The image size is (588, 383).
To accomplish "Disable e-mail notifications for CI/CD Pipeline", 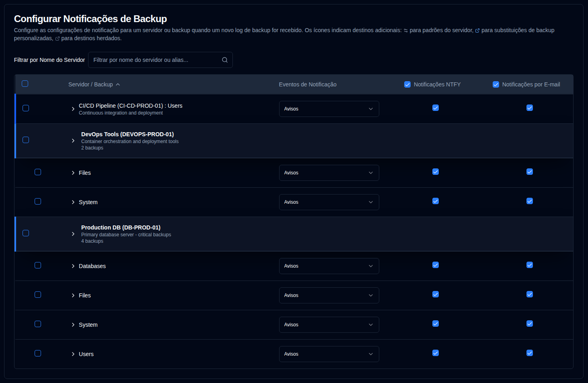I will (530, 108).
